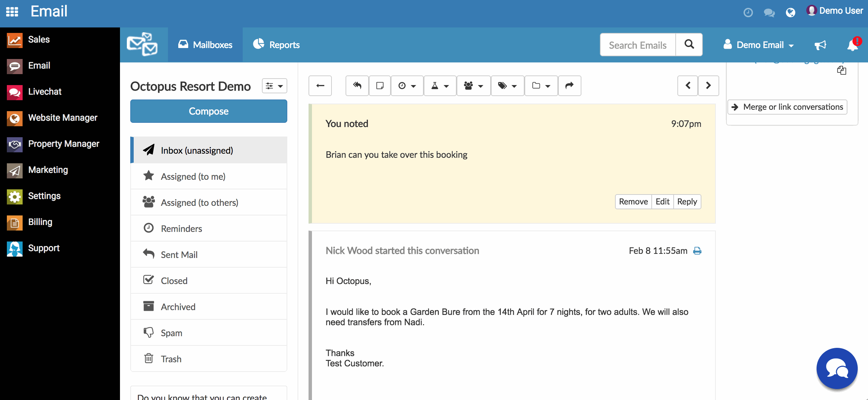Open the Demo Email account dropdown
Screen dimensions: 868x400
pos(759,45)
